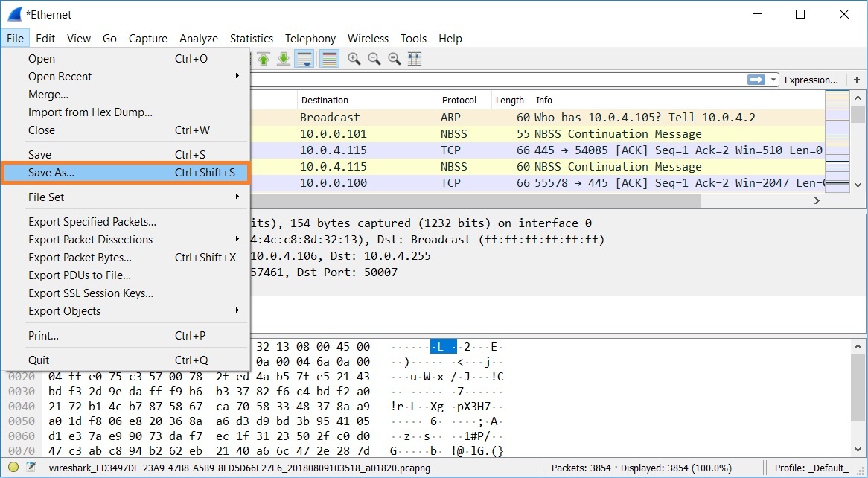Click the 'Go to last packet' toolbar icon
This screenshot has height=478, width=868.
click(x=283, y=58)
